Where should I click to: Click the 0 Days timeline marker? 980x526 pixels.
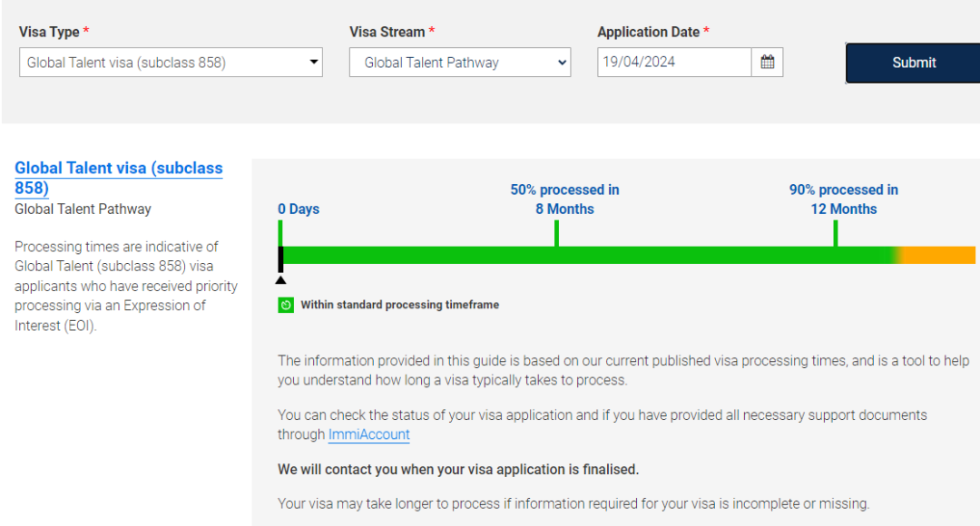click(299, 209)
